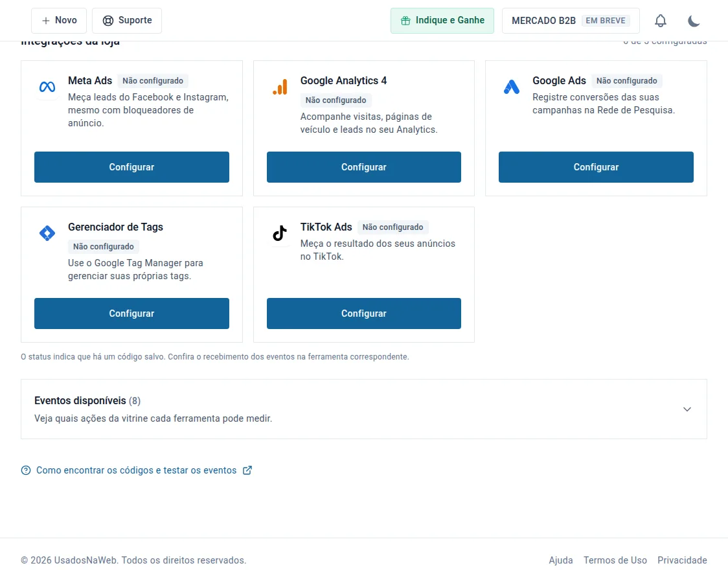Click the status note 'O status indica…'
Image resolution: width=728 pixels, height=570 pixels.
(x=215, y=356)
